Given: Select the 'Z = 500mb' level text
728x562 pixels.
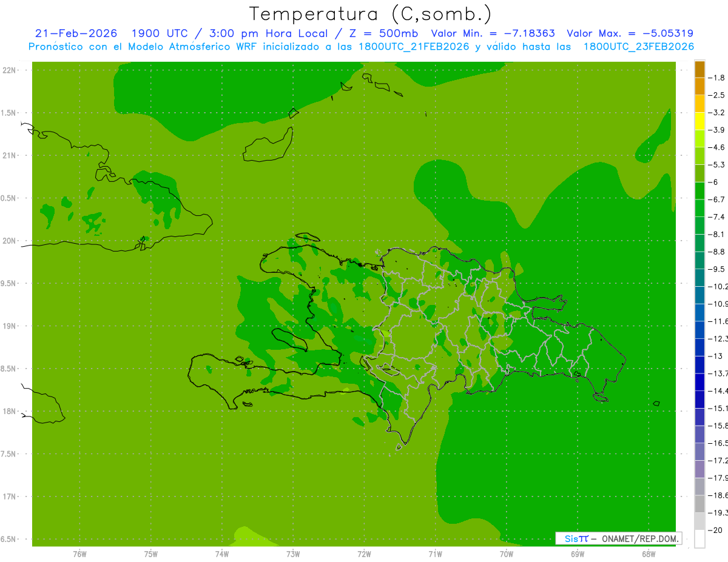Looking at the screenshot, I should (383, 33).
